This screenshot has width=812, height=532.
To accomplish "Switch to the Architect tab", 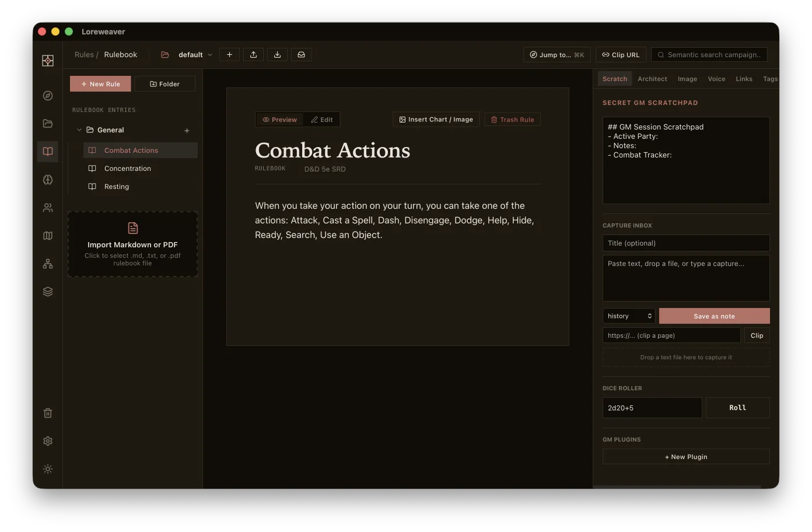I will point(652,79).
